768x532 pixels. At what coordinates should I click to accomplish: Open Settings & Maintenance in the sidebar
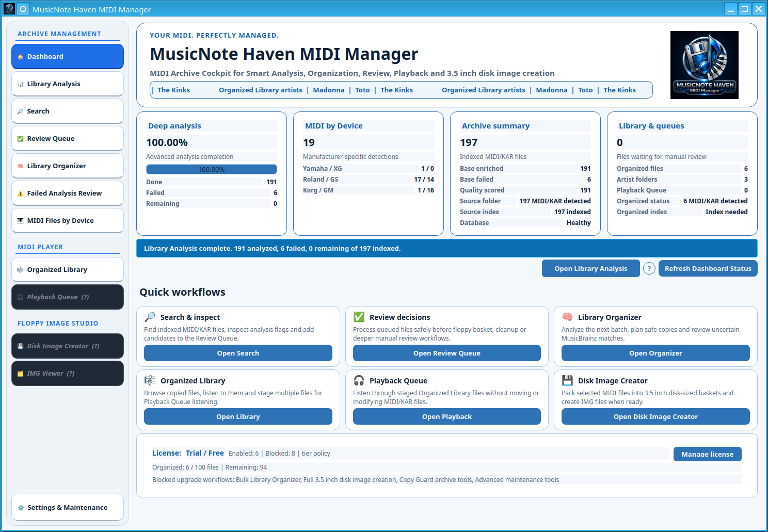coord(68,508)
